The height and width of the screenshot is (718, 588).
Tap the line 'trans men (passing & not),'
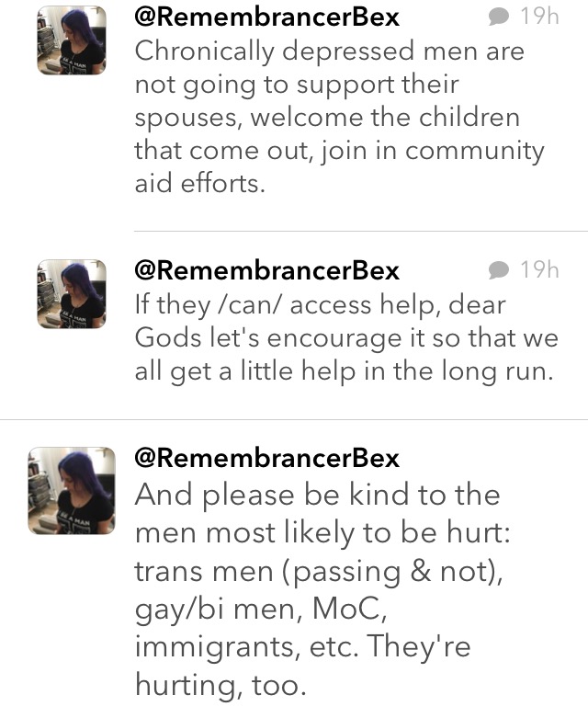[x=319, y=573]
